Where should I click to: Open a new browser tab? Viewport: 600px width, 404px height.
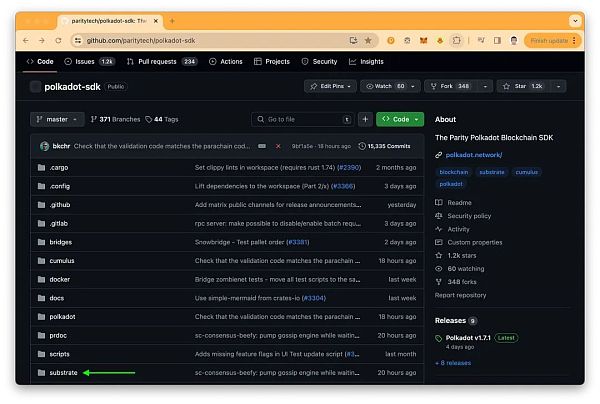171,20
